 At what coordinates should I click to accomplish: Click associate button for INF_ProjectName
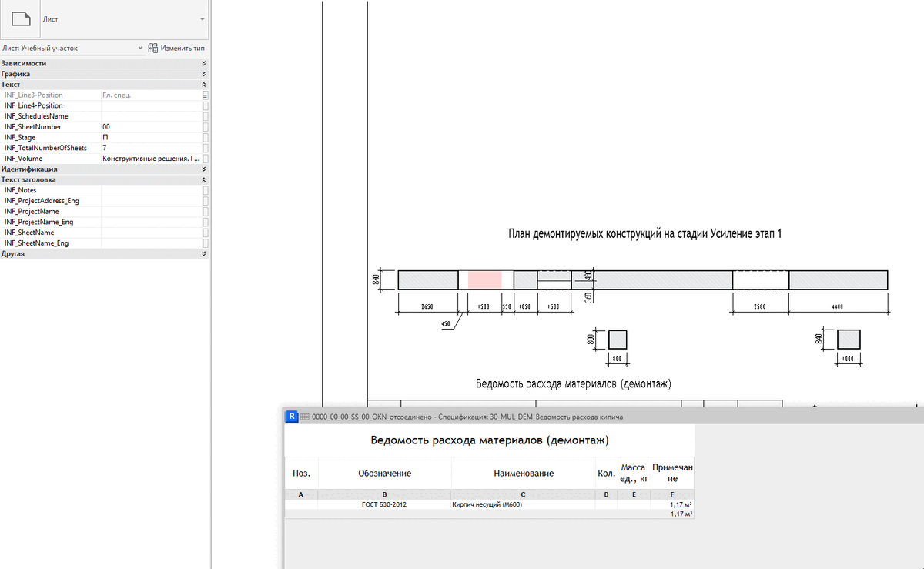[x=206, y=211]
